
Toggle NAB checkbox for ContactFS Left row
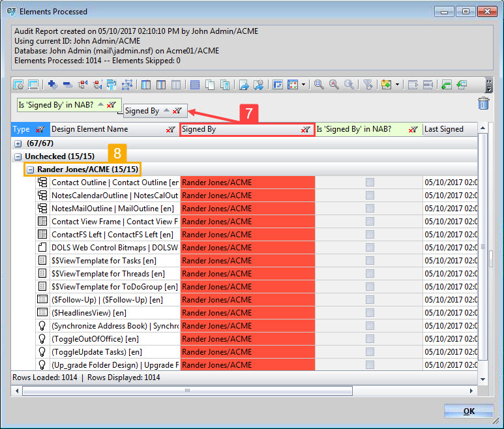(x=370, y=235)
